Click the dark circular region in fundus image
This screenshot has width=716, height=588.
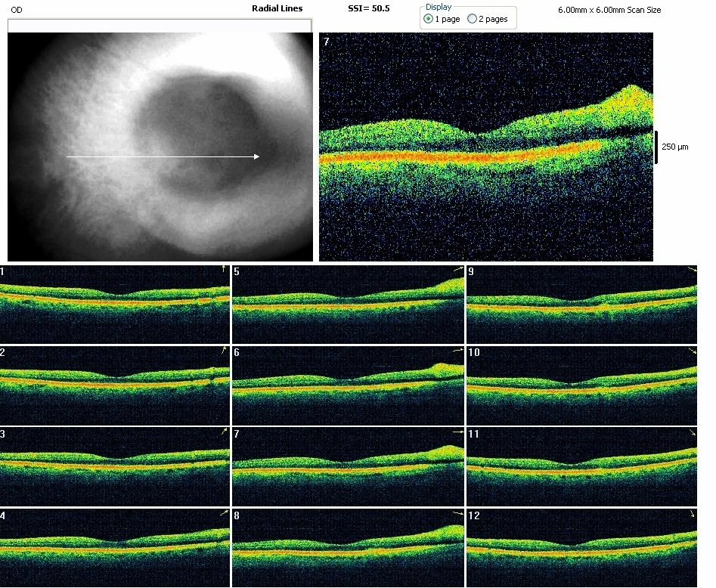point(200,136)
